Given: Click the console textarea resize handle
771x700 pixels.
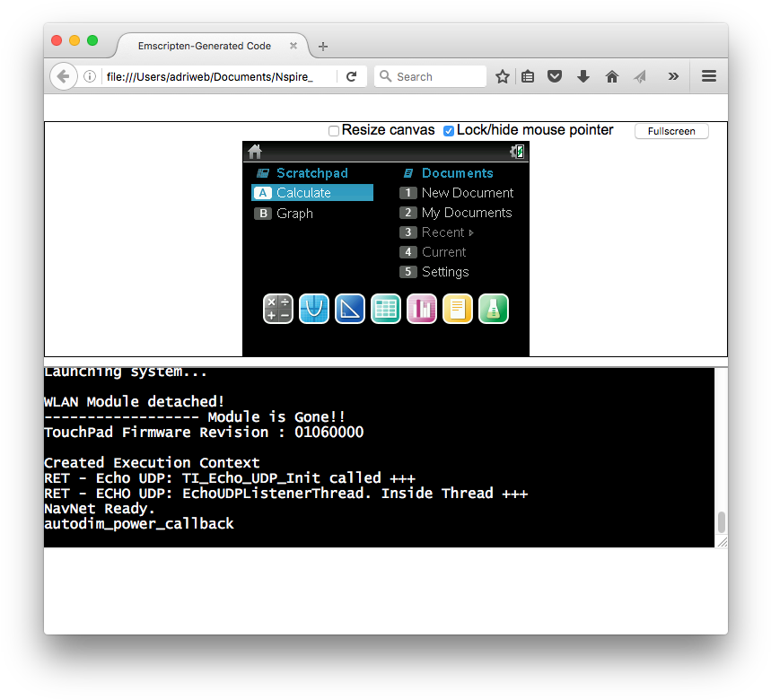Looking at the screenshot, I should (723, 542).
